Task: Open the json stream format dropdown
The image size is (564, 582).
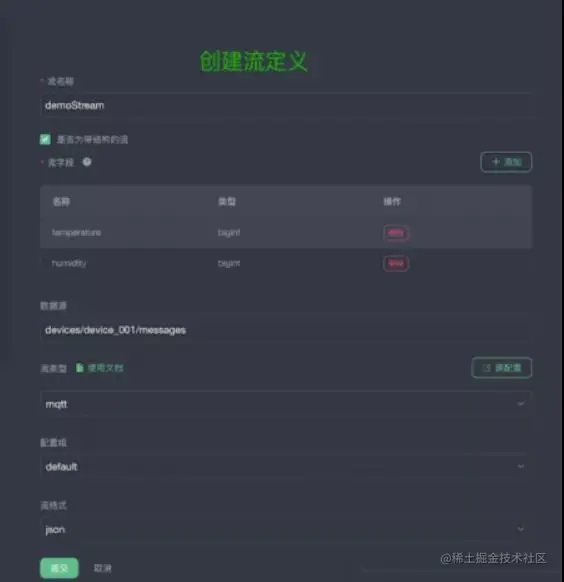Action: click(x=286, y=529)
